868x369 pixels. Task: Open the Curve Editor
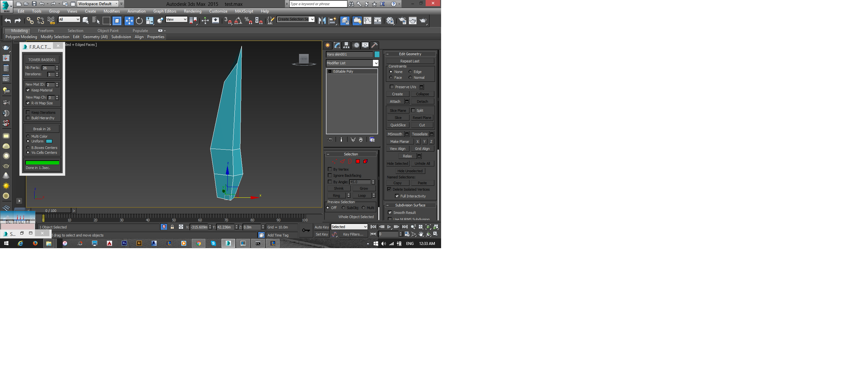click(367, 21)
